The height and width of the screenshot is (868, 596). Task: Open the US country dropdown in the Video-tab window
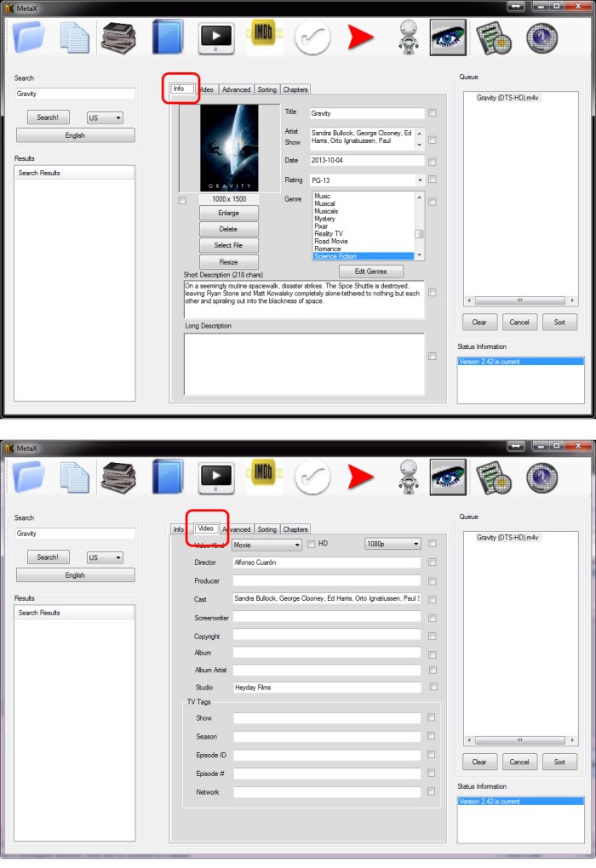point(105,557)
